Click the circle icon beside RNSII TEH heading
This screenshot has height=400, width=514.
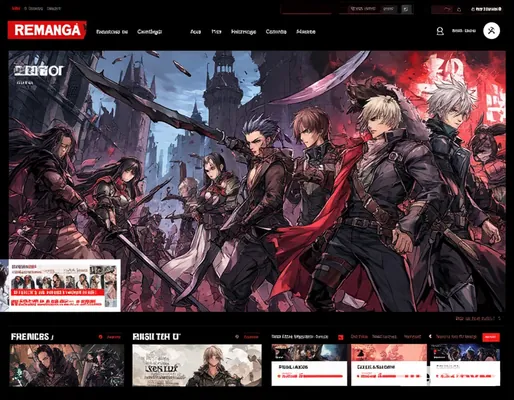pos(237,337)
